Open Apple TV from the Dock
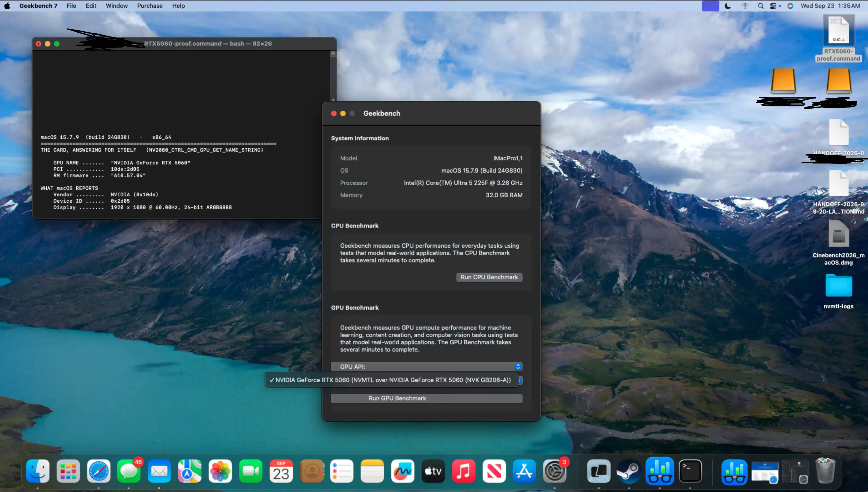Screen dimensions: 868x492 433,471
